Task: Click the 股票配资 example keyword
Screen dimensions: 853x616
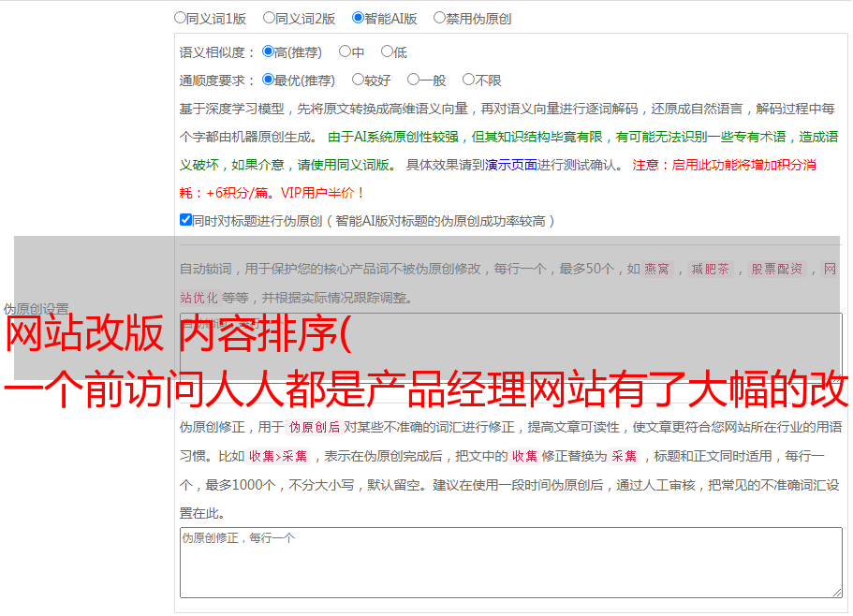Action: click(x=776, y=269)
